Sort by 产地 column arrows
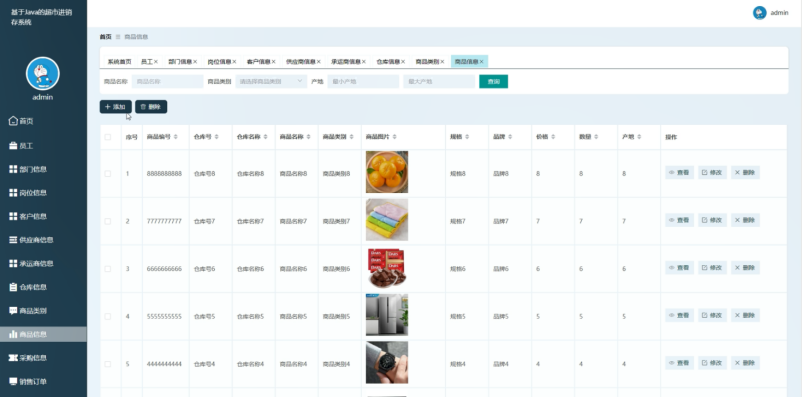Image resolution: width=802 pixels, height=397 pixels. click(639, 137)
